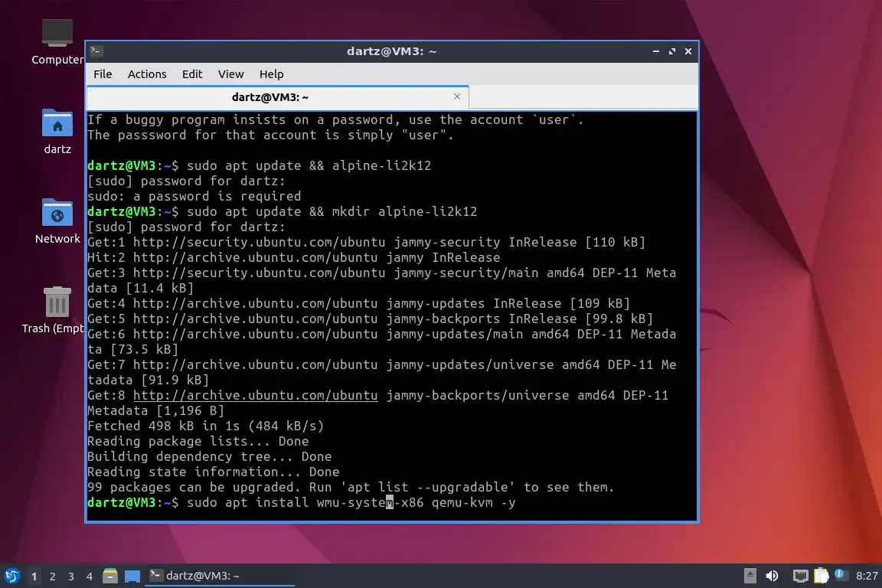
Task: Click 'If a buggy program insists' line
Action: click(335, 120)
